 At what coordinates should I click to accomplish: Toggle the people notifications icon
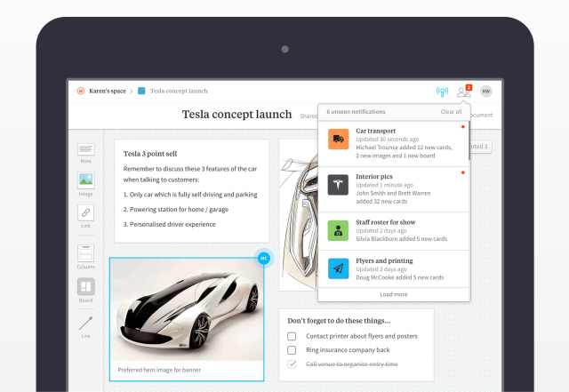464,91
